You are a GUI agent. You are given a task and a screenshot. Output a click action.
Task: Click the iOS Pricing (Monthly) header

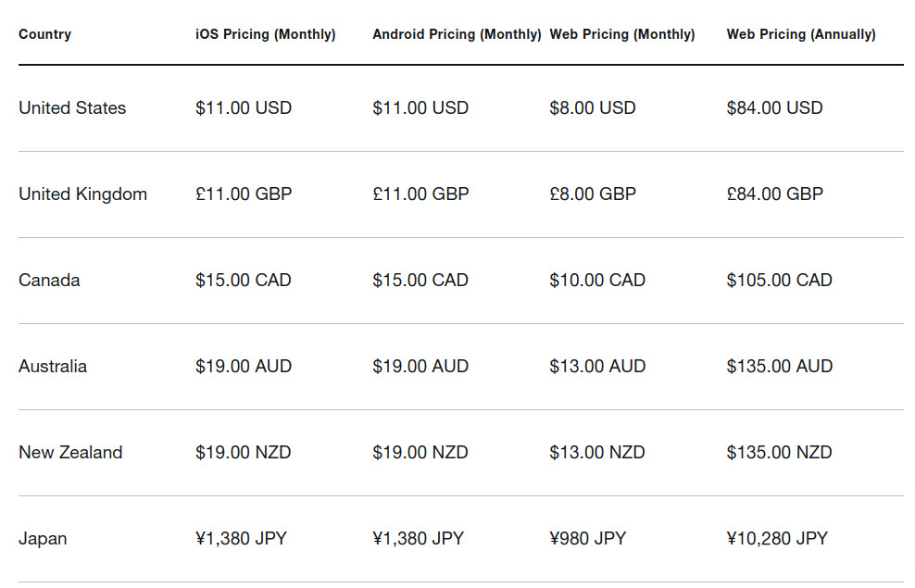click(266, 34)
